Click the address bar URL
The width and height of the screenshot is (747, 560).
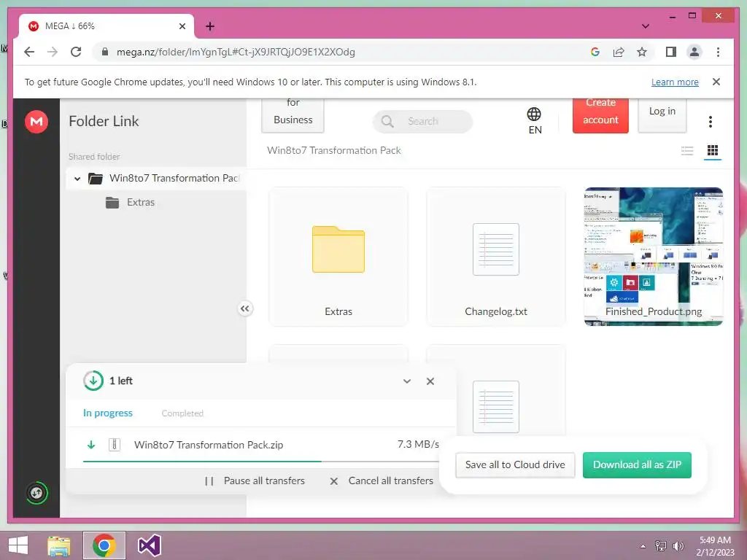pos(236,52)
